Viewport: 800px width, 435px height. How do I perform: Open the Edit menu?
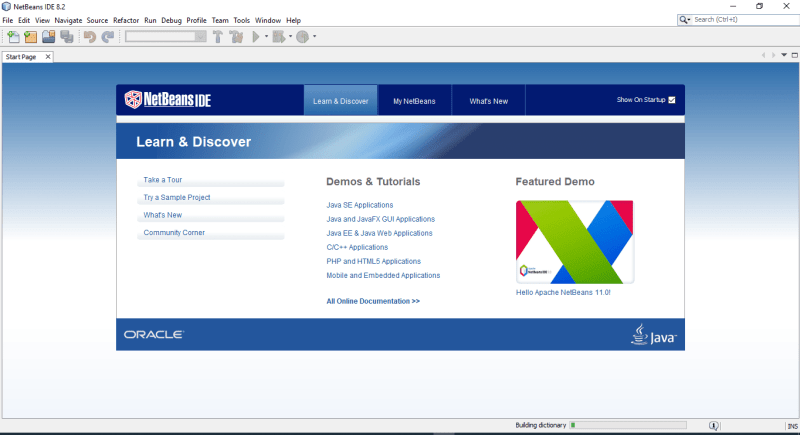[x=24, y=20]
